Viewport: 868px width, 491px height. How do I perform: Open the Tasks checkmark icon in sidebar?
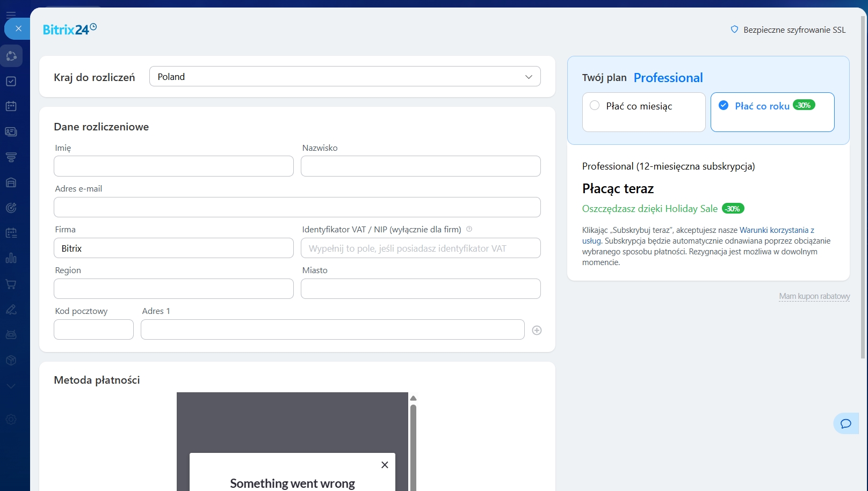tap(11, 82)
